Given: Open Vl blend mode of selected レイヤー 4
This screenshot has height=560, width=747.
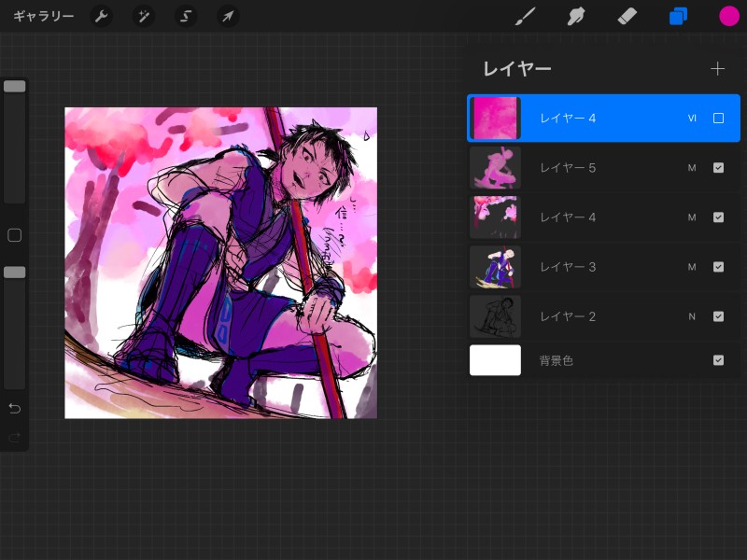Looking at the screenshot, I should [x=692, y=119].
